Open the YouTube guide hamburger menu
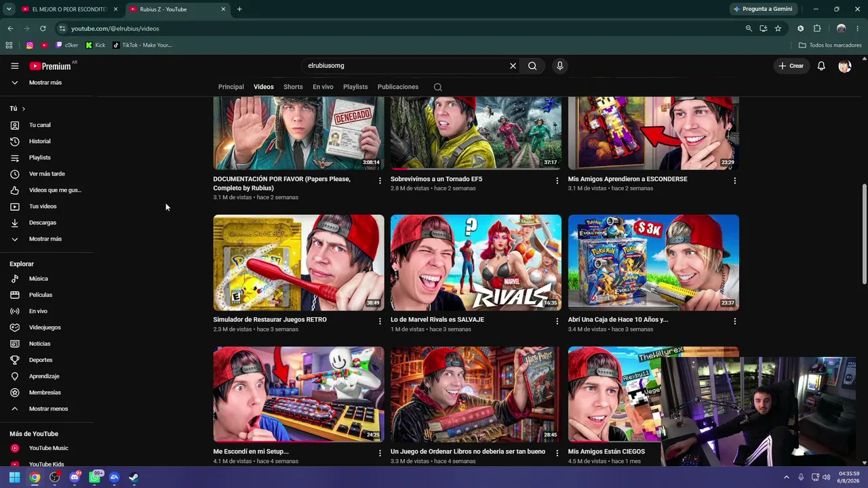This screenshot has width=868, height=488. (x=14, y=66)
